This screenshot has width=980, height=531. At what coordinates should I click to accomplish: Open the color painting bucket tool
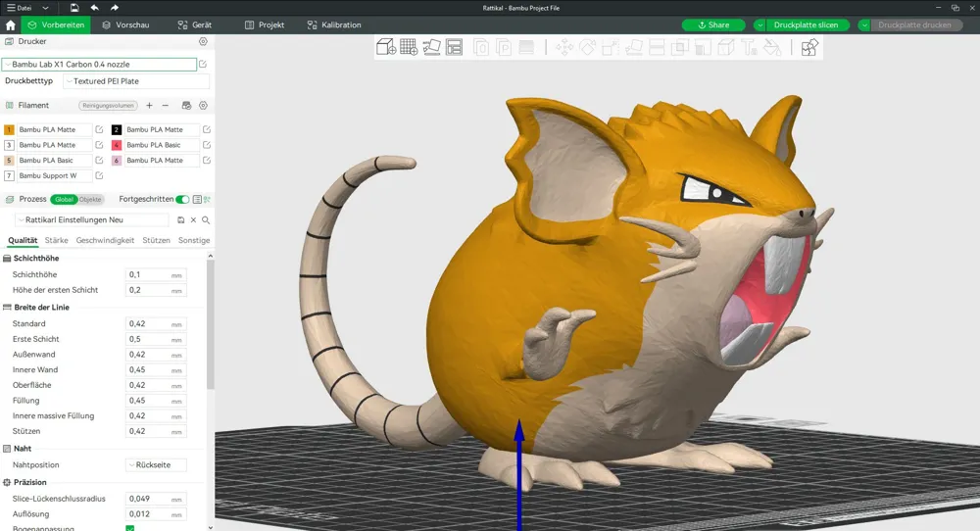click(772, 47)
